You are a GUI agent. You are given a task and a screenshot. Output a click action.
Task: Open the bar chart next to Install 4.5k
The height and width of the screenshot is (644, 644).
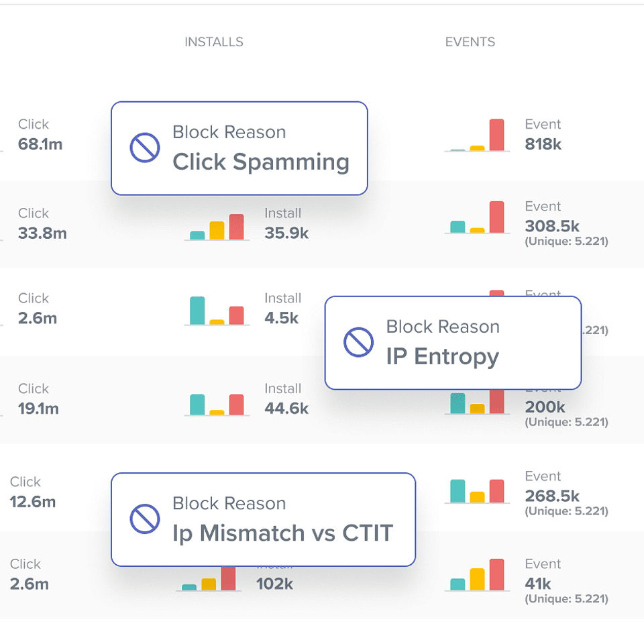point(217,311)
